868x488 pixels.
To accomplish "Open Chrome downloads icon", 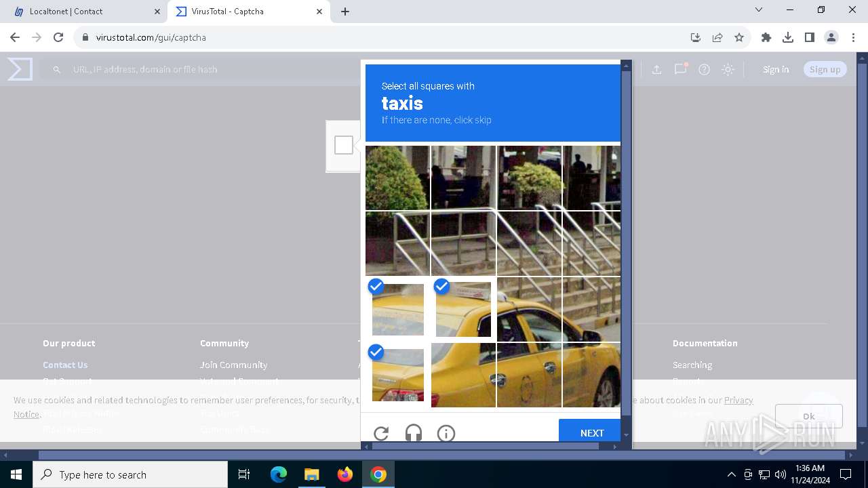I will coord(788,37).
